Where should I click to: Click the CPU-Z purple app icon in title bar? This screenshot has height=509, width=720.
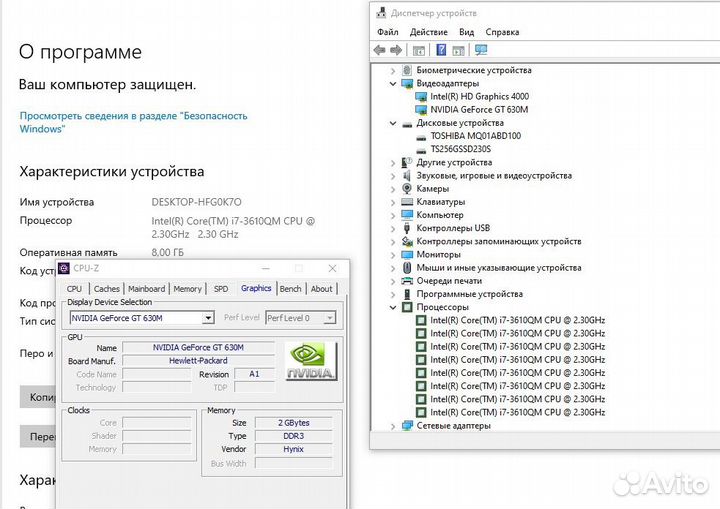(64, 268)
